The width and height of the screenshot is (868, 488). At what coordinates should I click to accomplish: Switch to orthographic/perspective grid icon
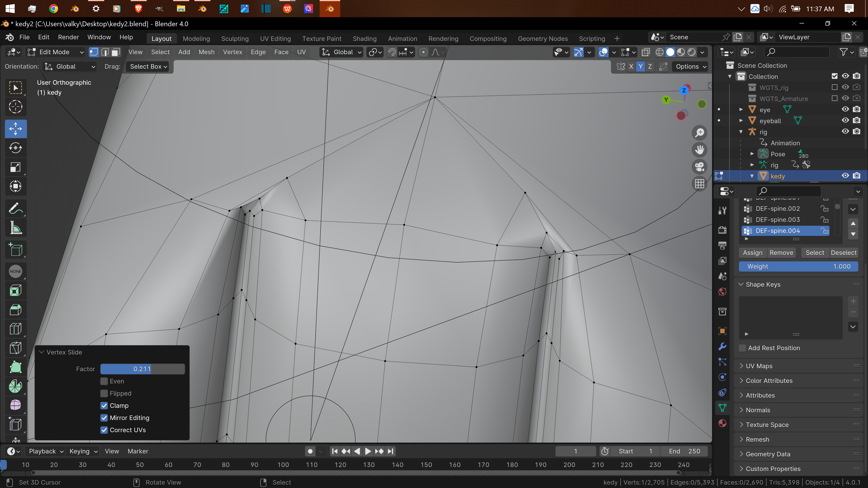pyautogui.click(x=700, y=183)
